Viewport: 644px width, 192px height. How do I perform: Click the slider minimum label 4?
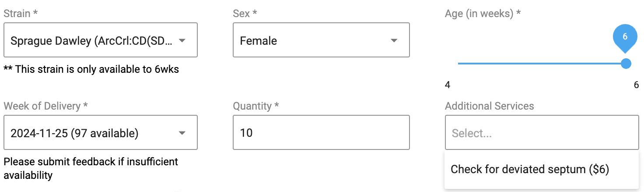click(x=448, y=85)
